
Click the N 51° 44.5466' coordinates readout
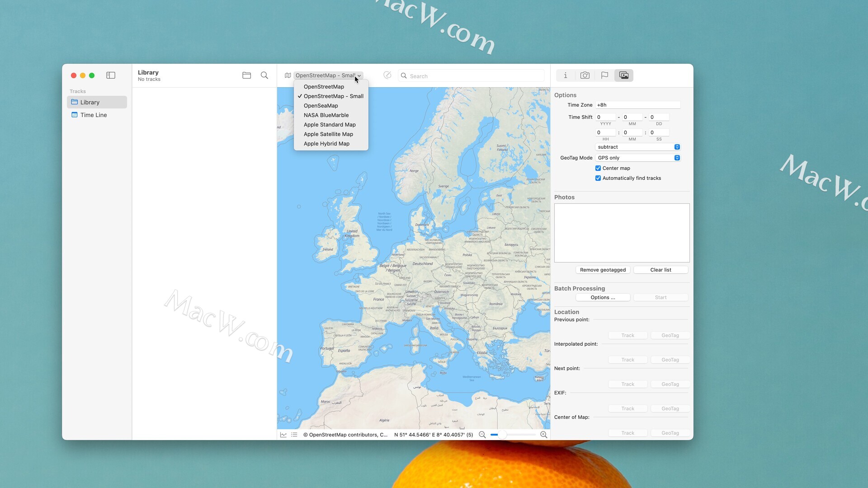(x=433, y=435)
